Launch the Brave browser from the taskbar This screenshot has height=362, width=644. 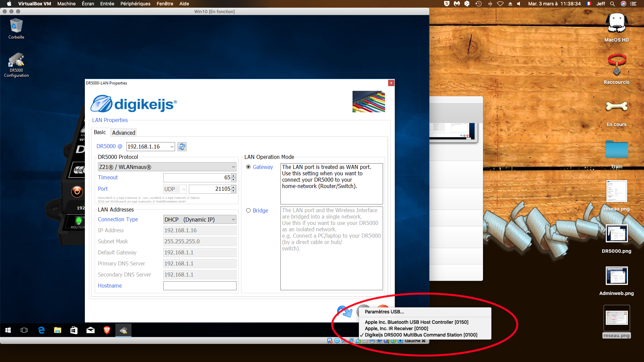pos(107,330)
